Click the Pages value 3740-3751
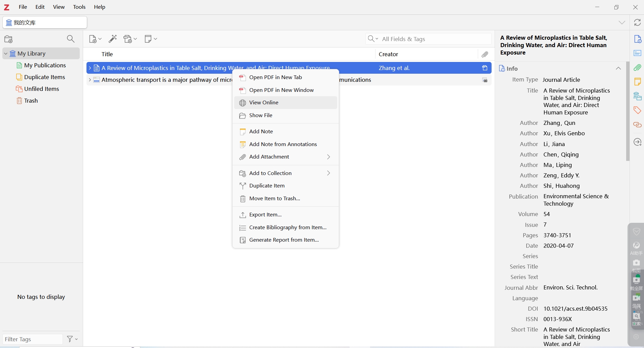 pyautogui.click(x=557, y=235)
